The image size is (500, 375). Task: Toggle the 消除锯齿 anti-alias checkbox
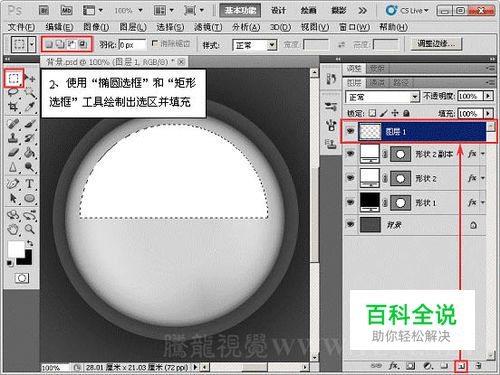[x=155, y=44]
